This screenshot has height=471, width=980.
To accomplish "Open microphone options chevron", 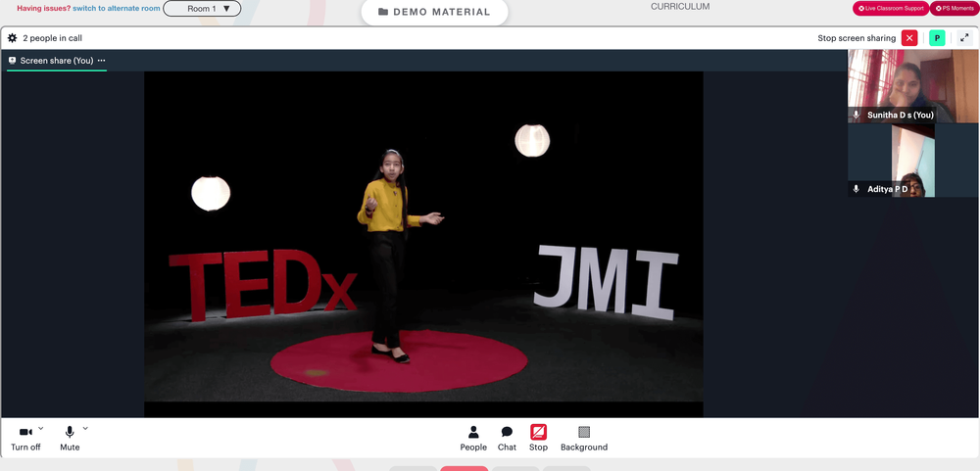I will point(85,428).
